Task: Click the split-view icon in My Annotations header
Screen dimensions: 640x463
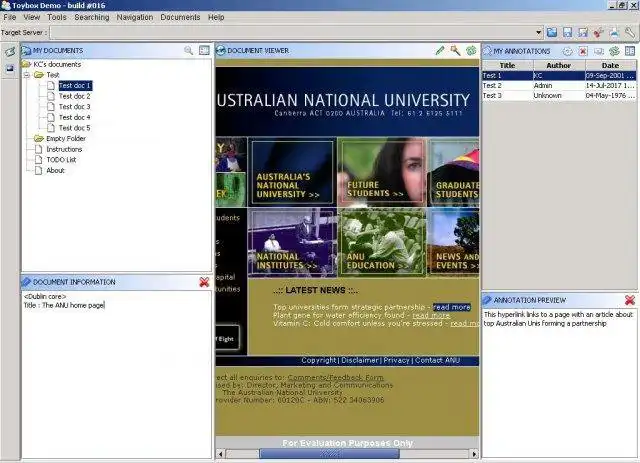Action: click(x=630, y=51)
